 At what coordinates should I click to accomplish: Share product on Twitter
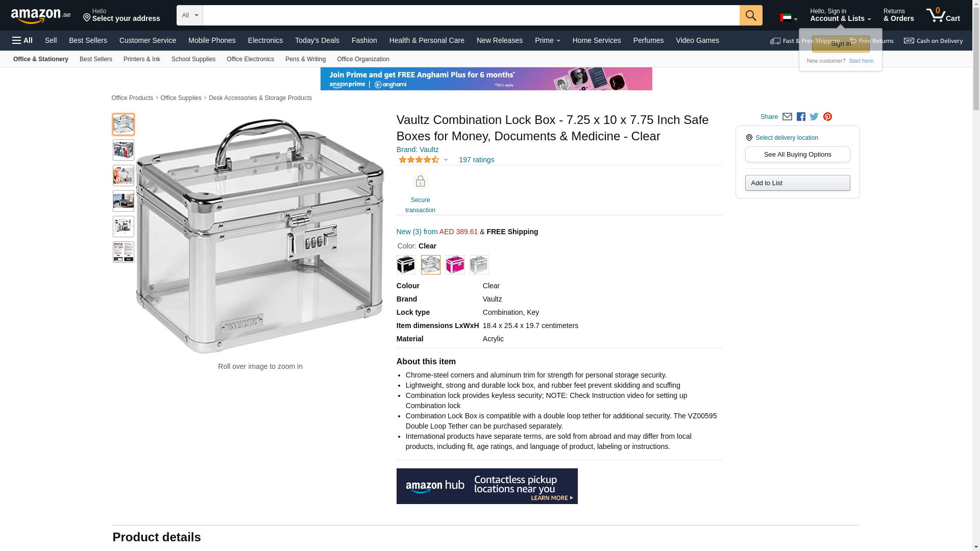(814, 117)
